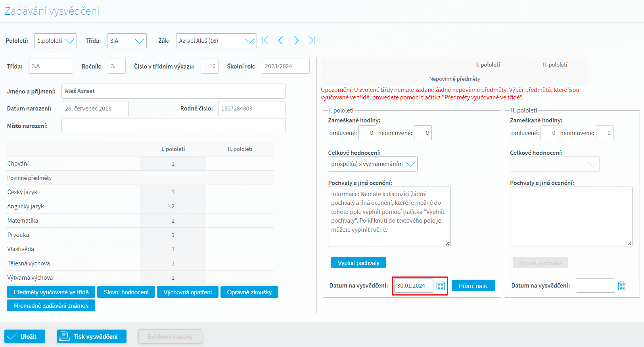This screenshot has width=644, height=347.
Task: Click the Hrom. nast. button
Action: click(x=473, y=286)
